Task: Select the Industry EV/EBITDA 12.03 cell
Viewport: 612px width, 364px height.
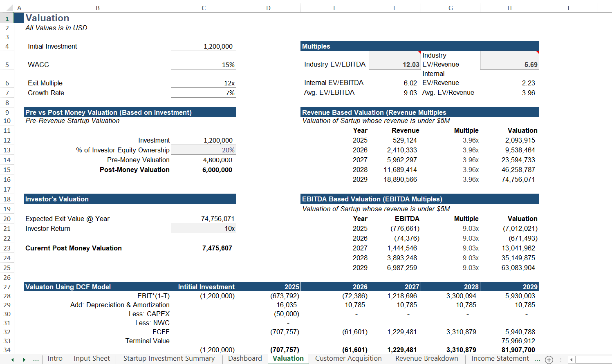Action: (395, 60)
